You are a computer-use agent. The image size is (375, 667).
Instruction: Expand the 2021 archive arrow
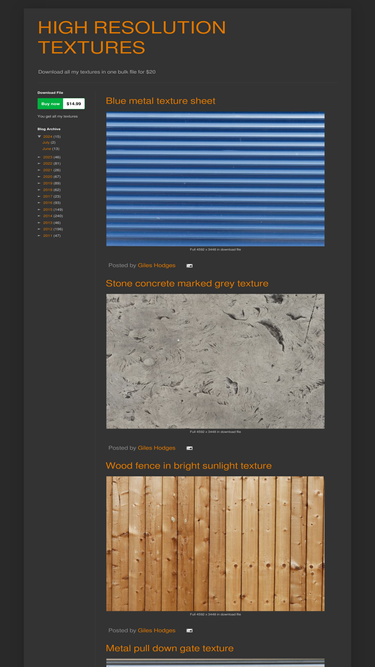(x=40, y=170)
